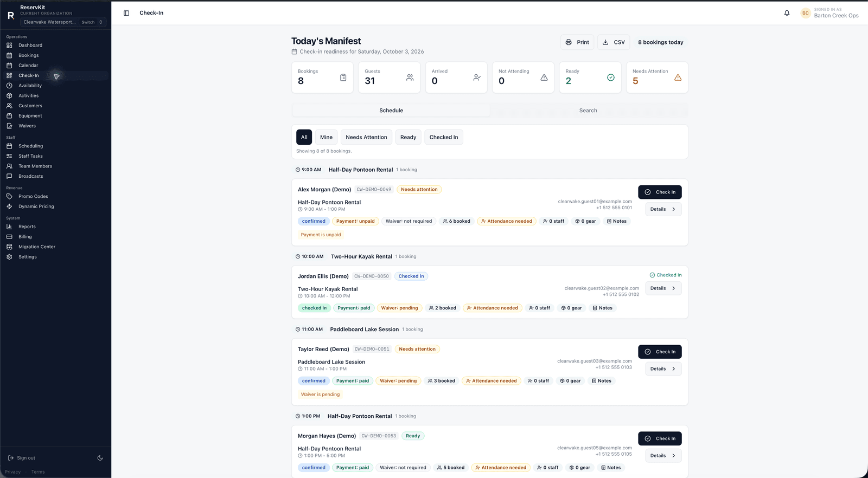Image resolution: width=868 pixels, height=478 pixels.
Task: Select the Schedule tab
Action: pos(391,111)
